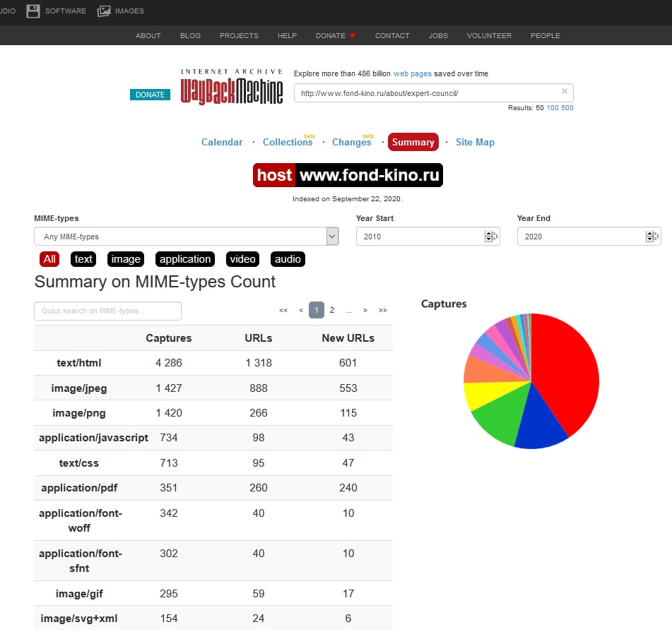This screenshot has width=672, height=639.
Task: Open PROJECTS in the navigation bar
Action: [x=239, y=35]
